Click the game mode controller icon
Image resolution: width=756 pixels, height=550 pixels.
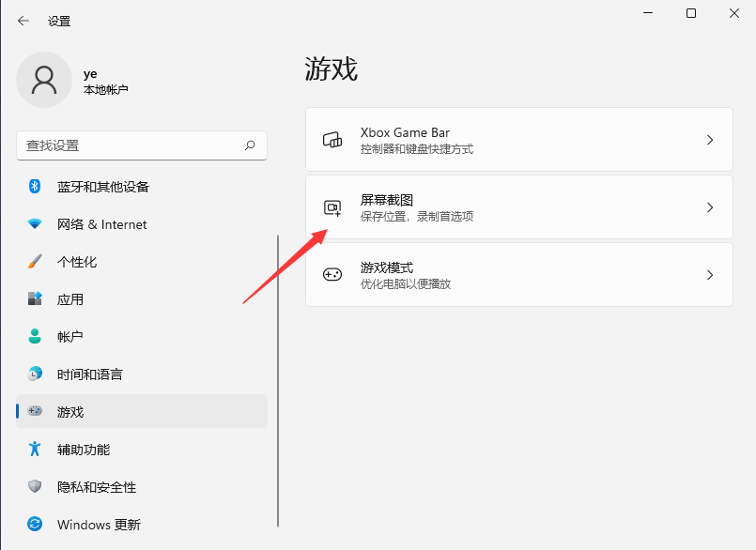coord(332,275)
